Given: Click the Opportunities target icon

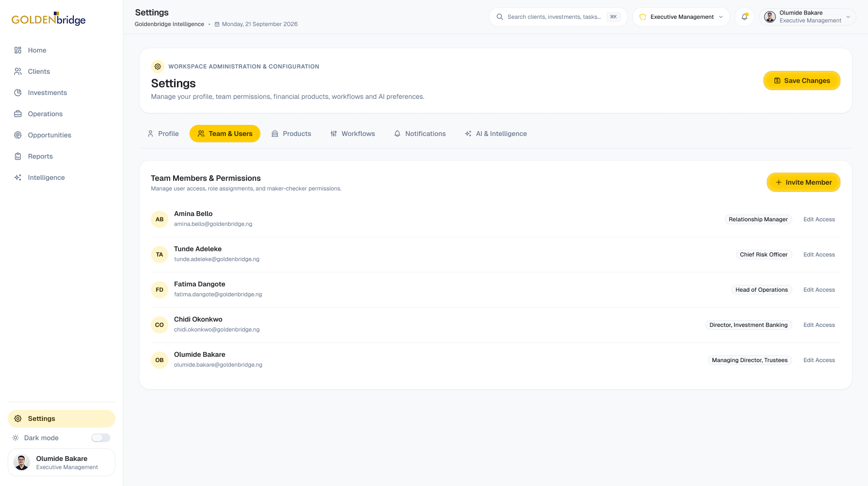Looking at the screenshot, I should point(18,135).
